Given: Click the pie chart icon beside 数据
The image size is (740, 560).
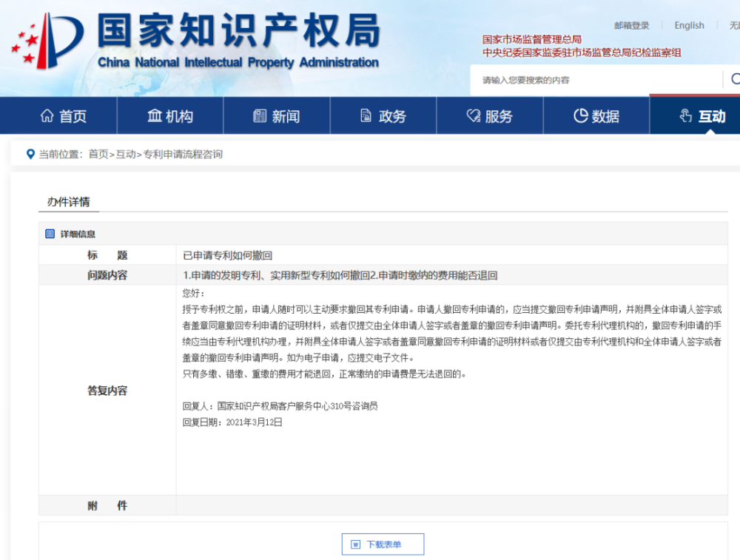Looking at the screenshot, I should click(580, 115).
